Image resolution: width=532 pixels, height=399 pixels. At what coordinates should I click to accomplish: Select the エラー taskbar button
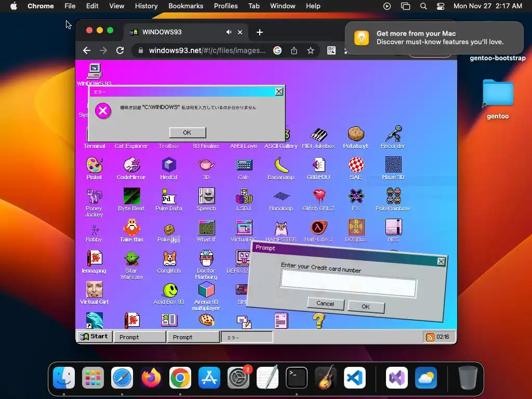point(247,337)
